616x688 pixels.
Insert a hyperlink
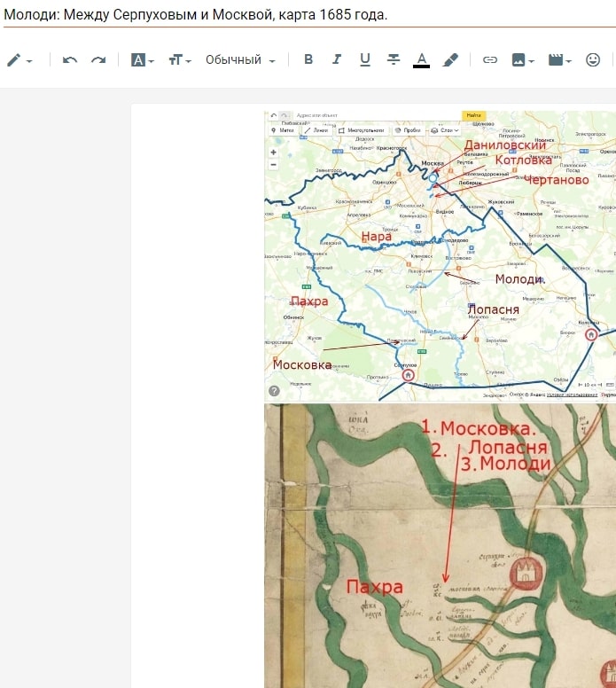coord(490,59)
